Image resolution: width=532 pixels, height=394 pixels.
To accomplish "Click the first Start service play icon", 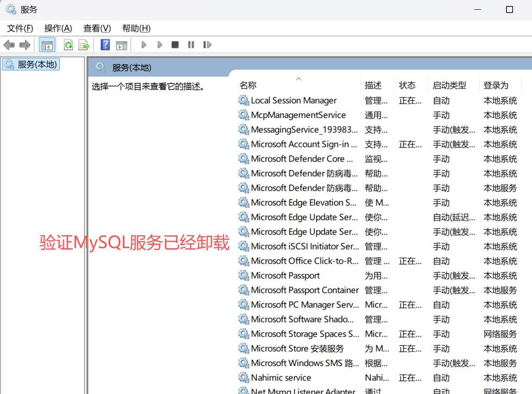I will 144,45.
